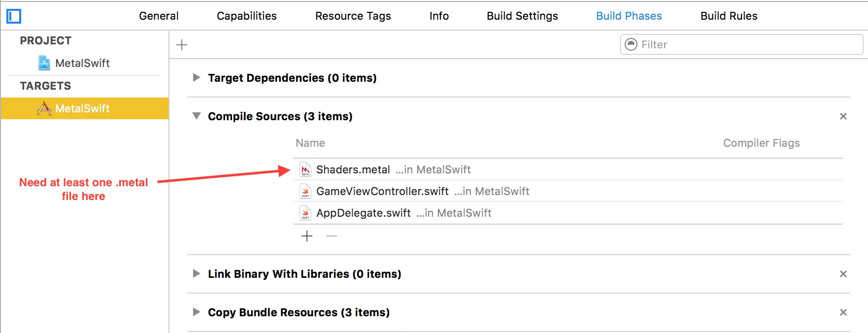Open the Capabilities tab
The width and height of the screenshot is (868, 333).
(246, 16)
